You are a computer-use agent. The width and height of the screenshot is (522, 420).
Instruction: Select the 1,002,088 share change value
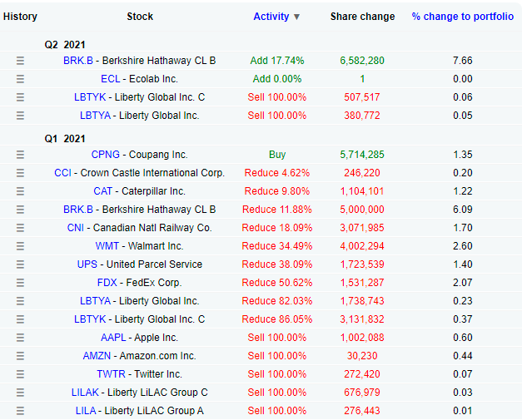362,338
